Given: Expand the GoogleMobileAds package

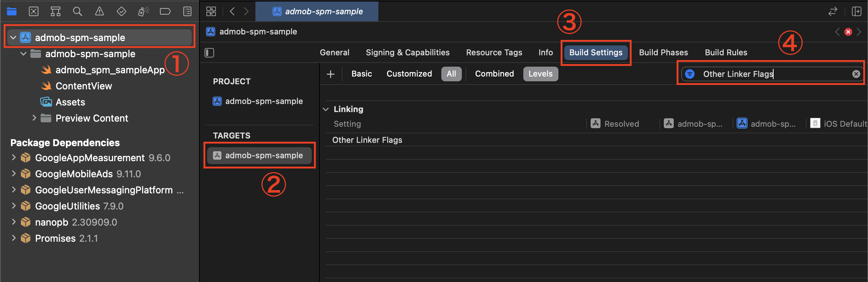Looking at the screenshot, I should (x=14, y=174).
